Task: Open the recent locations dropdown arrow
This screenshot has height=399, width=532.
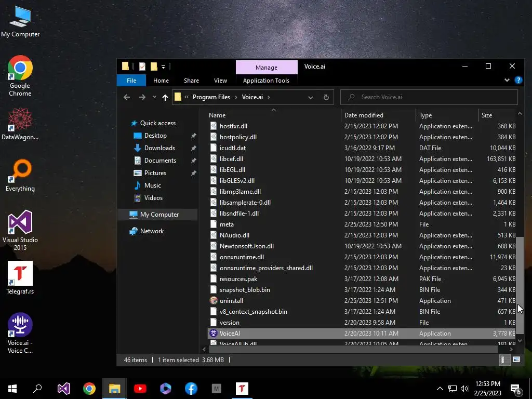Action: point(154,97)
